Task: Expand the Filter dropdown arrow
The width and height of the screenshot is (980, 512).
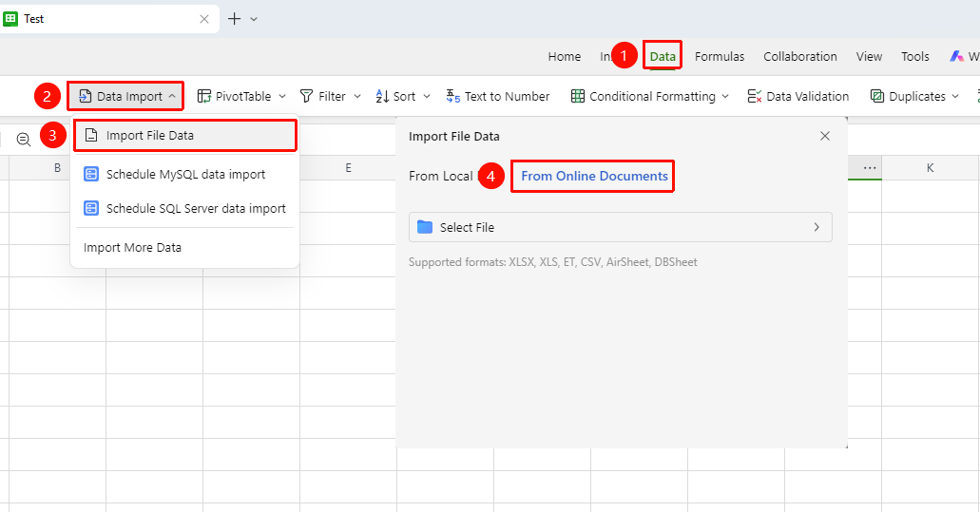Action: [357, 96]
